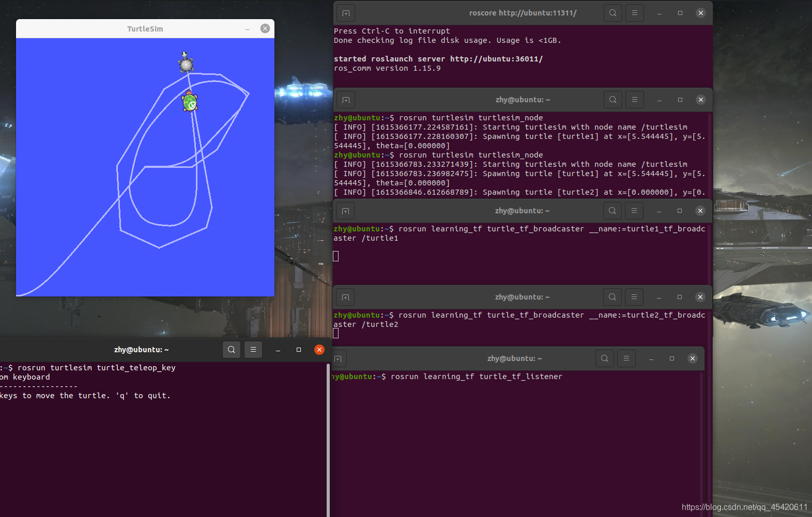Close the turtle2 broadcaster terminal
This screenshot has width=812, height=517.
click(700, 297)
